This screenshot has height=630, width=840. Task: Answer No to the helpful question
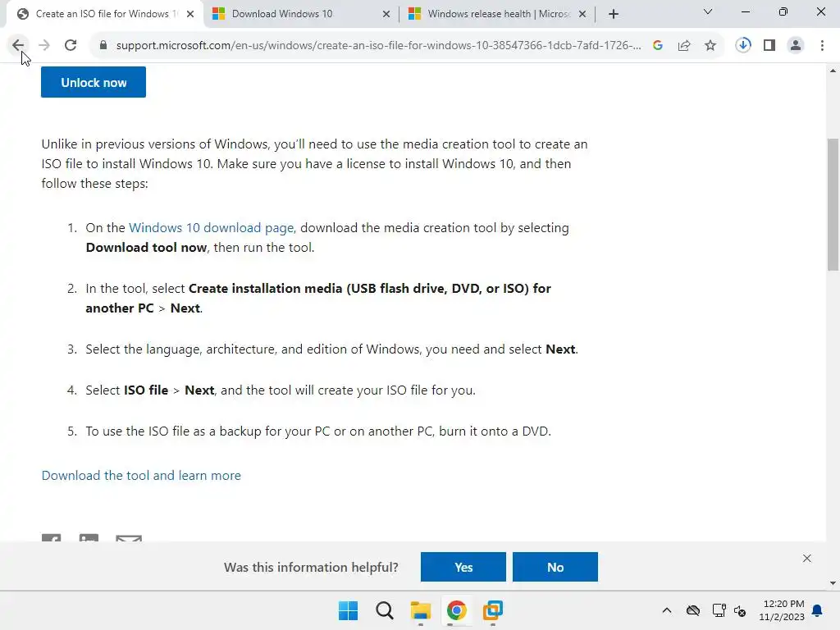tap(555, 567)
